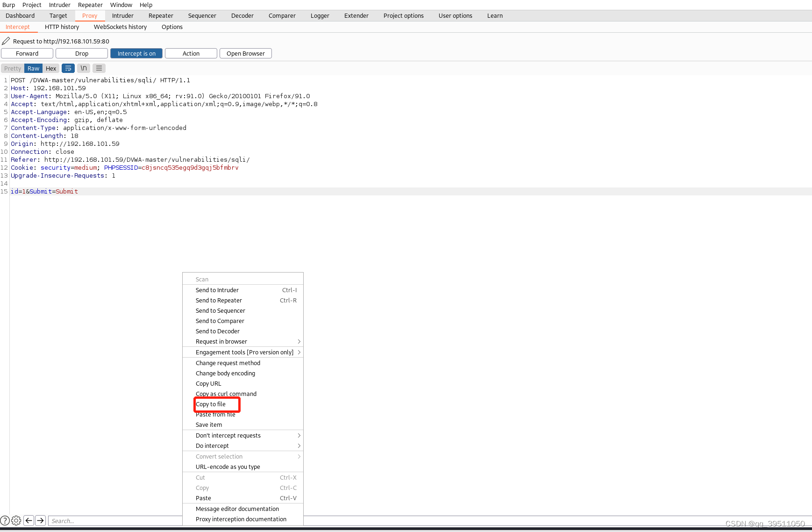Image resolution: width=812 pixels, height=532 pixels.
Task: Select Paste in context menu
Action: (x=243, y=498)
